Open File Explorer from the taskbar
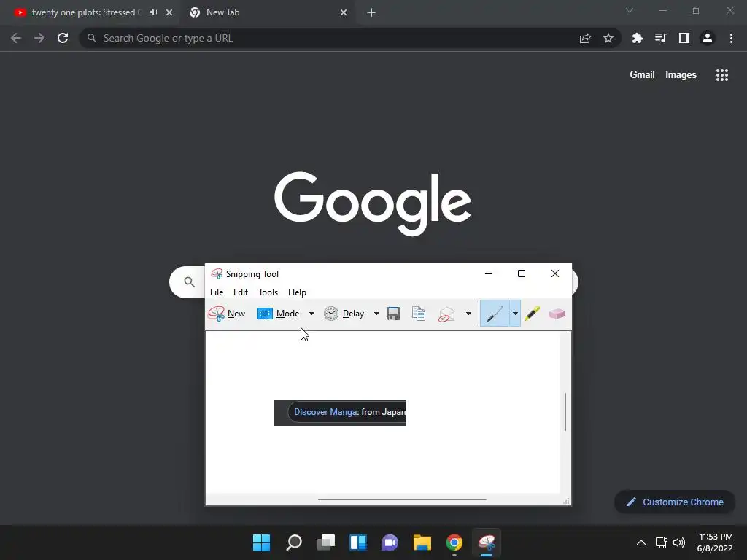Screen dimensions: 747x560 click(422, 542)
